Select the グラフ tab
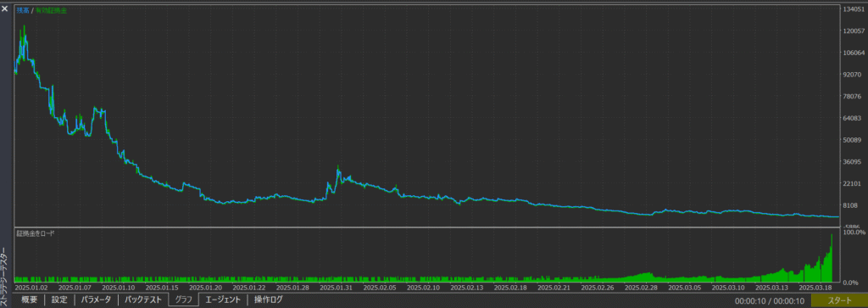The width and height of the screenshot is (868, 308). [x=183, y=300]
